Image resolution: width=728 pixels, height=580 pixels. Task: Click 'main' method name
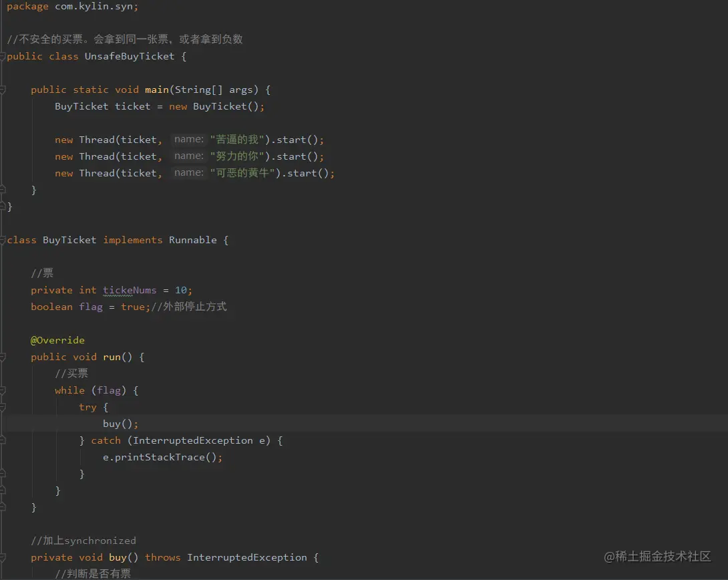(157, 90)
